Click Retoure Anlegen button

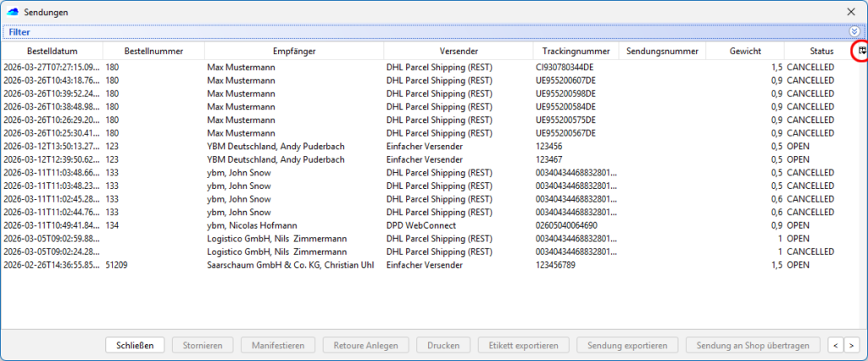tap(366, 345)
